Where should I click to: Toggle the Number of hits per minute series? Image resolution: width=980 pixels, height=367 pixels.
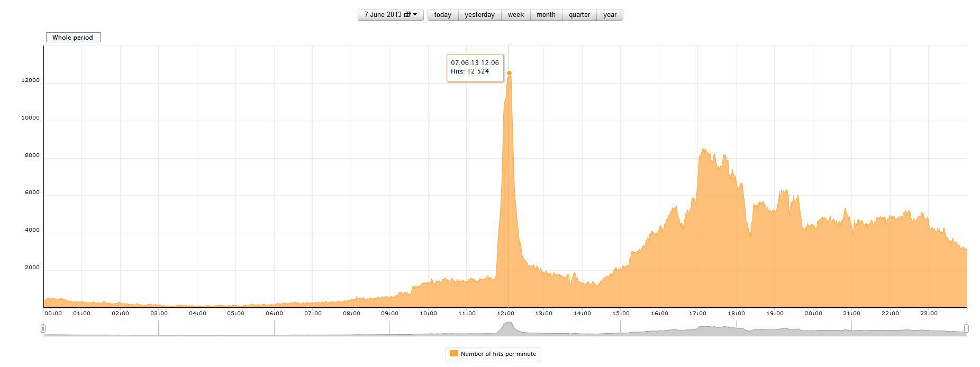click(x=493, y=354)
